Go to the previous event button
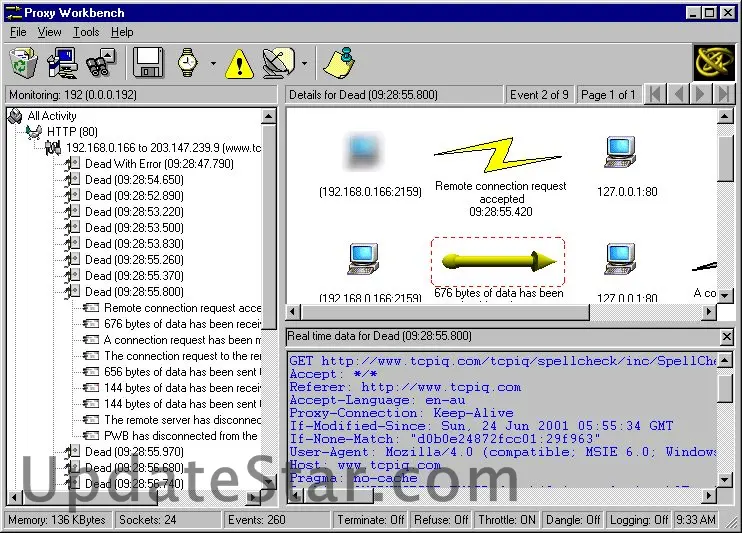The width and height of the screenshot is (742, 533). click(x=679, y=94)
